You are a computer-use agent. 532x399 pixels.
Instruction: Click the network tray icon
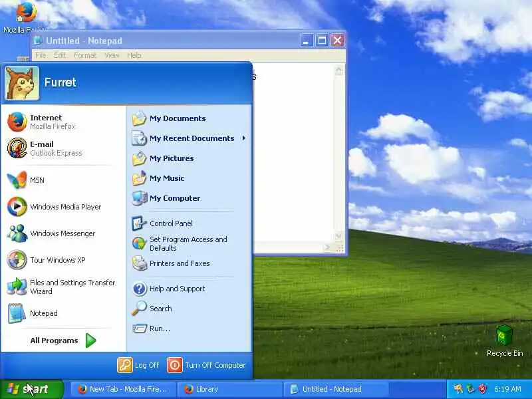pos(470,388)
